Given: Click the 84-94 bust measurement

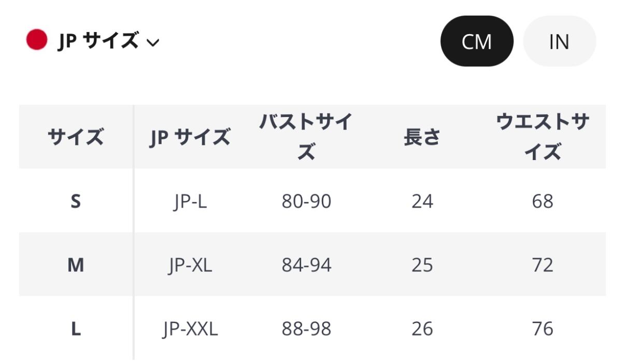Looking at the screenshot, I should coord(306,265).
